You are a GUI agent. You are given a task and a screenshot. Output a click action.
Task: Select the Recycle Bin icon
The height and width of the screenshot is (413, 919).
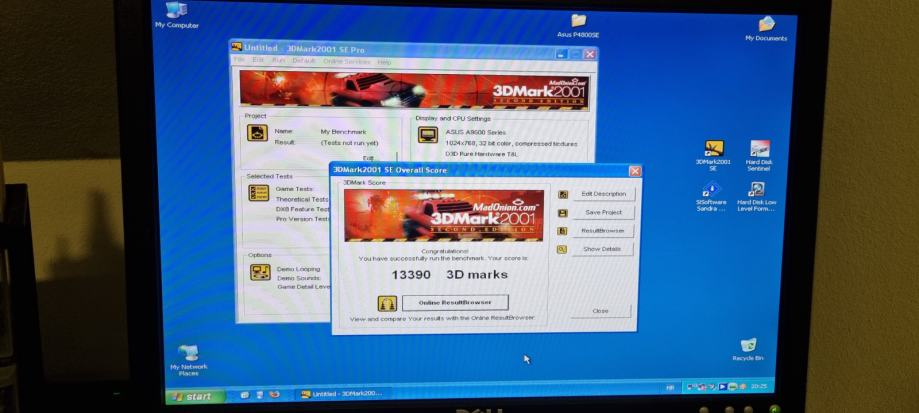coord(748,349)
